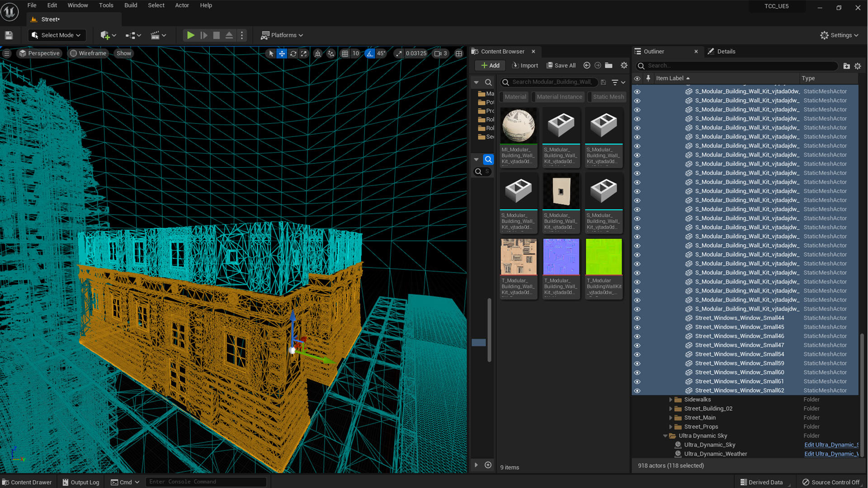Hide Street_Windows_Window_Small44 with eye icon

pos(637,318)
